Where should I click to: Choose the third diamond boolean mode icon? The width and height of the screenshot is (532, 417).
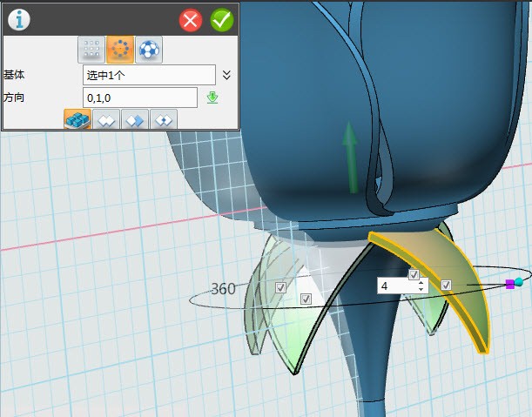(x=135, y=120)
